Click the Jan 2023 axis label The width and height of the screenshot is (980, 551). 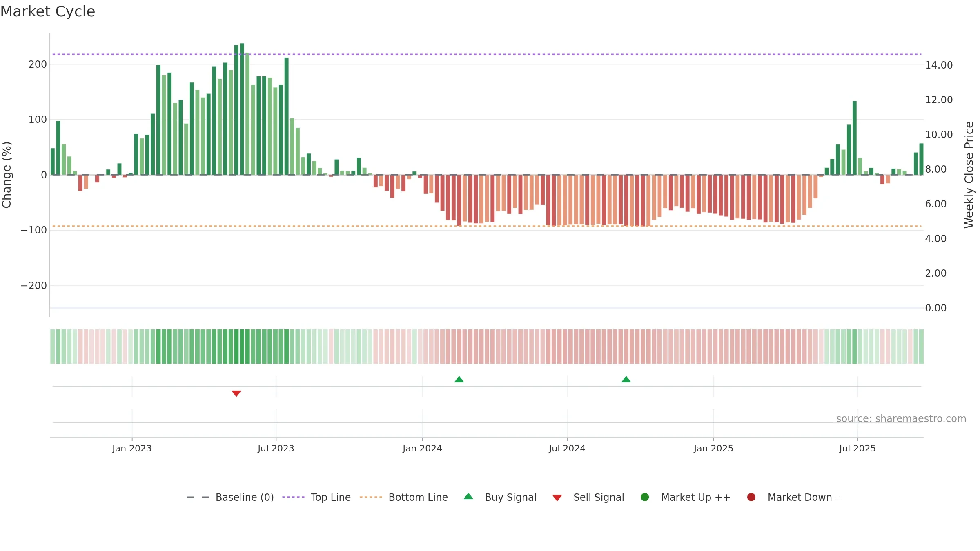(132, 449)
